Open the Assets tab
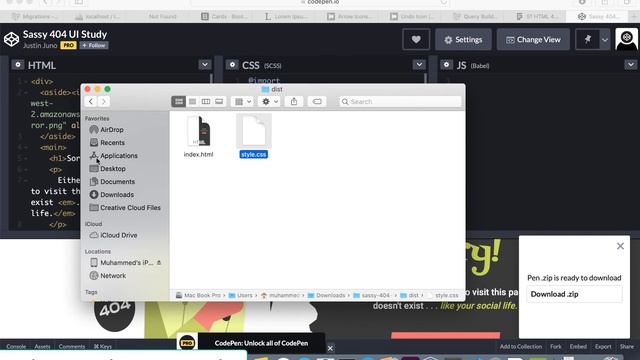Image resolution: width=640 pixels, height=360 pixels. click(x=42, y=347)
